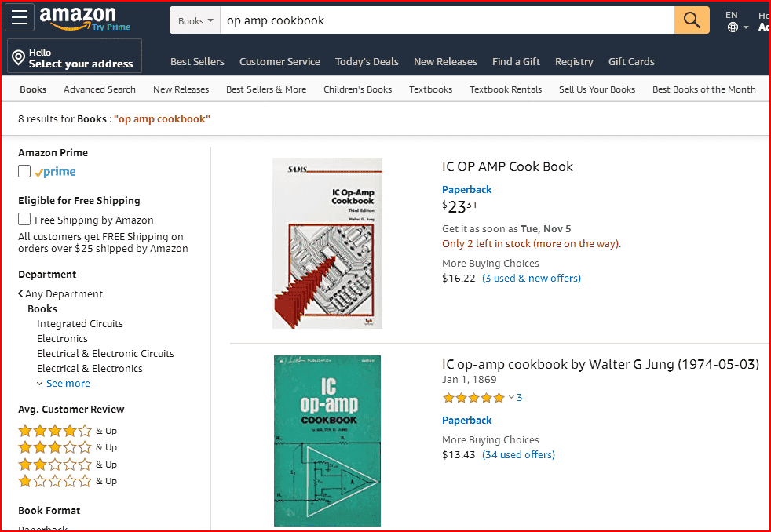
Task: Click the five-star rating on second book
Action: point(473,398)
